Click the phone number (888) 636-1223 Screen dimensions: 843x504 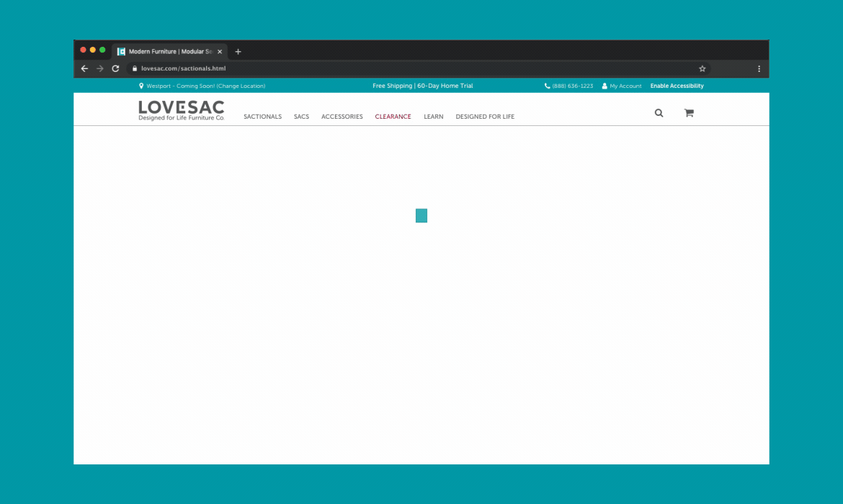pos(573,86)
